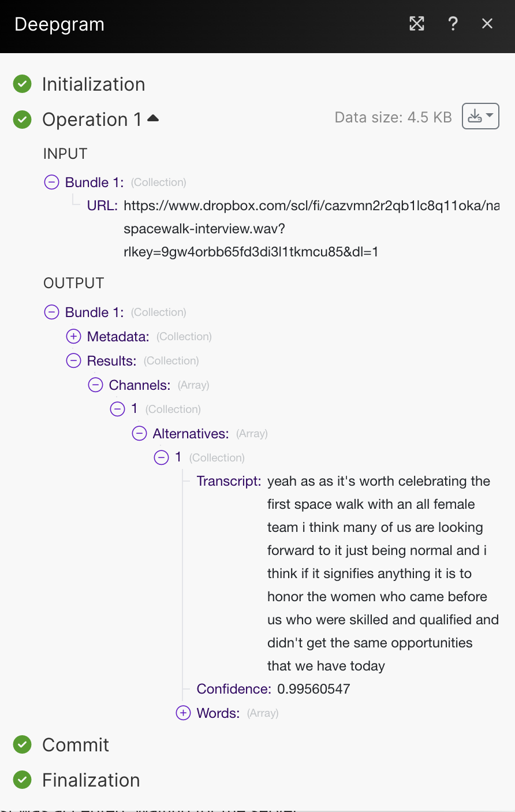Click the green Finalization check icon

pos(23,780)
